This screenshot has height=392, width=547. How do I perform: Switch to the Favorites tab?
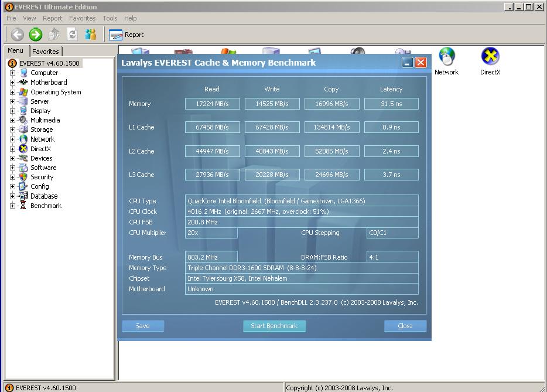point(46,52)
